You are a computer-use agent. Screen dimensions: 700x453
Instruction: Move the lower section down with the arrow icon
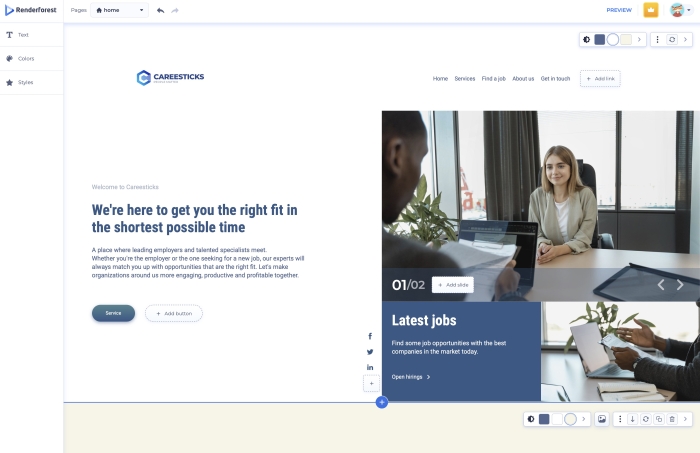point(633,419)
